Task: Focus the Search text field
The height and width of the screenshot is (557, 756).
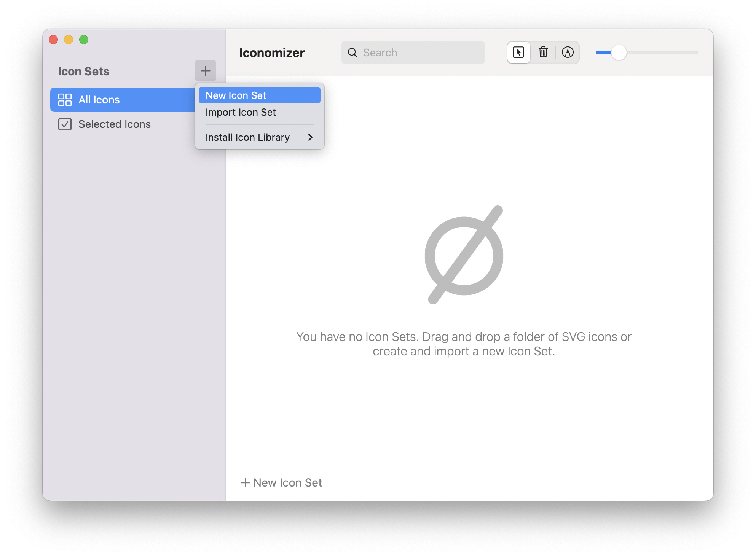Action: point(419,53)
